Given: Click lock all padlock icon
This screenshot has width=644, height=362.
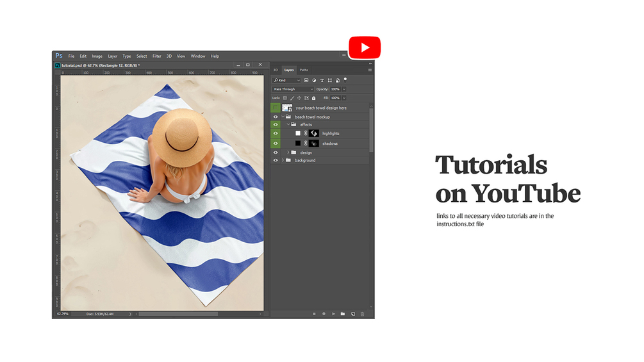Looking at the screenshot, I should tap(314, 98).
